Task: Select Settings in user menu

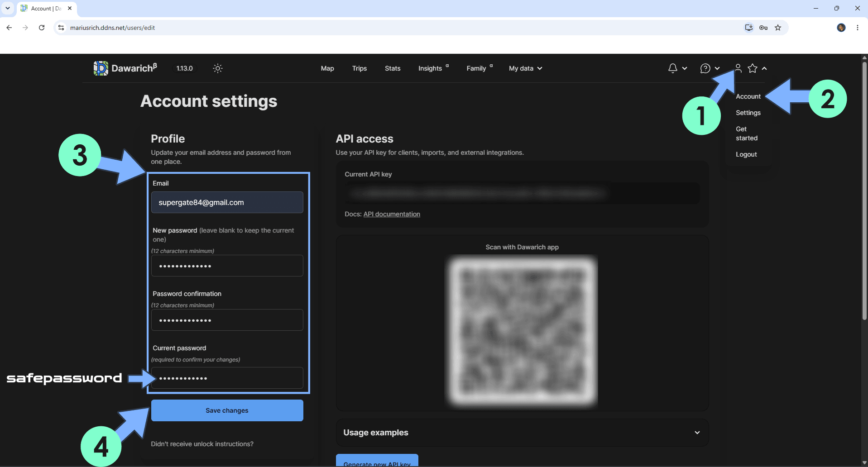Action: pyautogui.click(x=748, y=113)
